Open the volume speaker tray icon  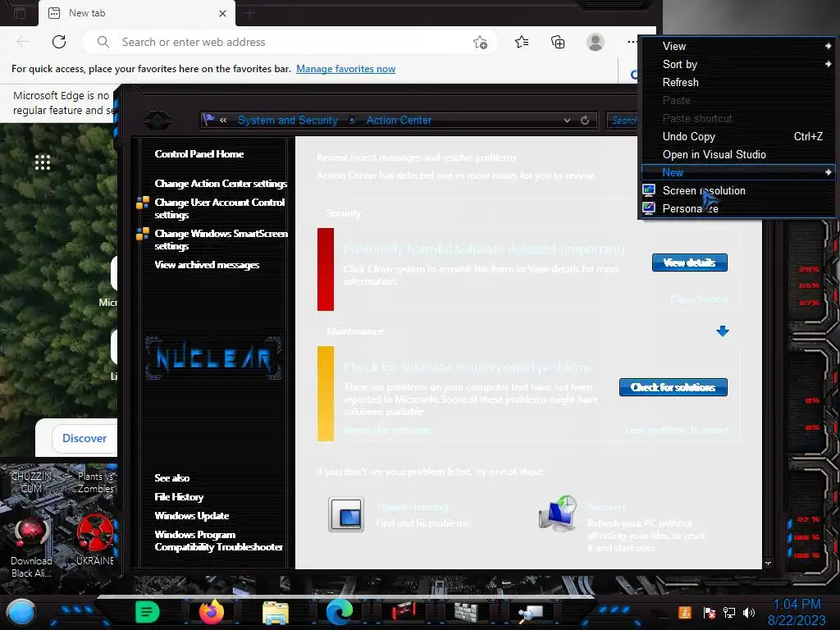(749, 612)
